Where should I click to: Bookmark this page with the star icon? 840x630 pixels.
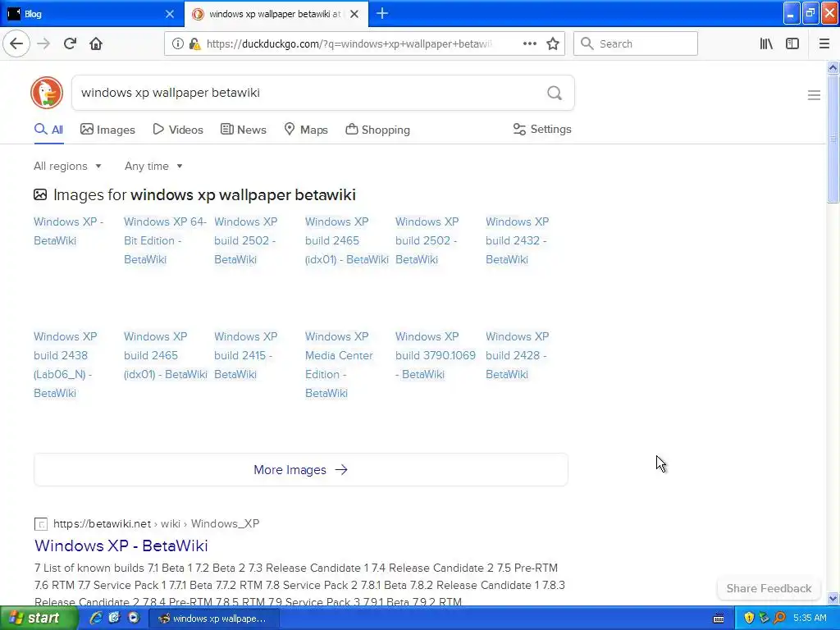(553, 44)
